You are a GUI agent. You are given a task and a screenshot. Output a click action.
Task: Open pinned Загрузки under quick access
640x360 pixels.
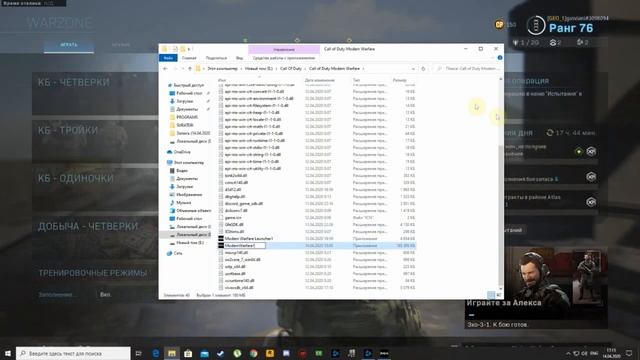pyautogui.click(x=184, y=101)
